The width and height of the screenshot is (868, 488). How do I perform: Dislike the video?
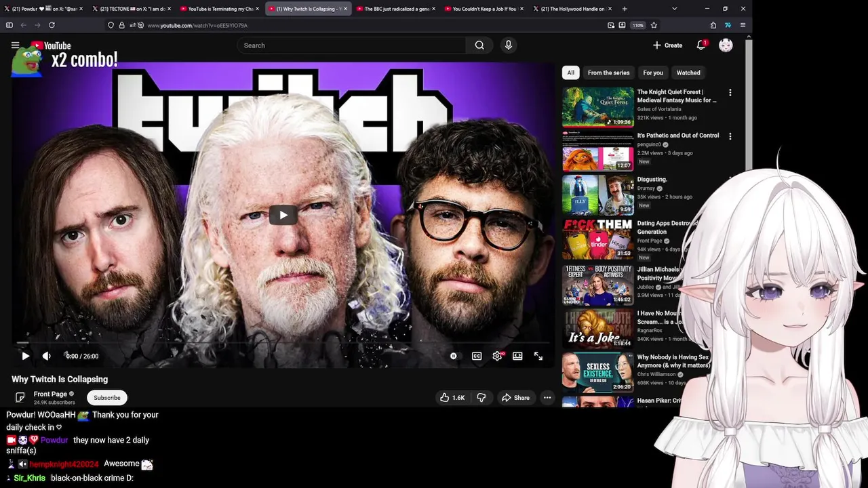pyautogui.click(x=481, y=398)
